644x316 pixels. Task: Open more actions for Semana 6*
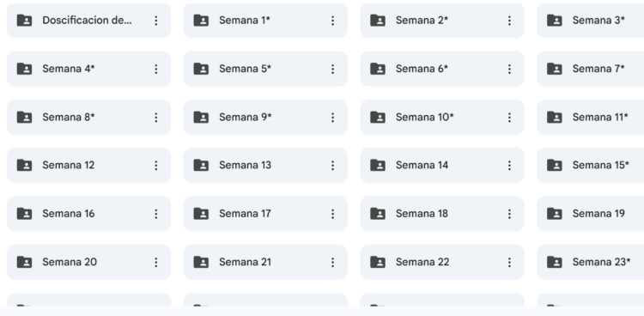tap(509, 69)
